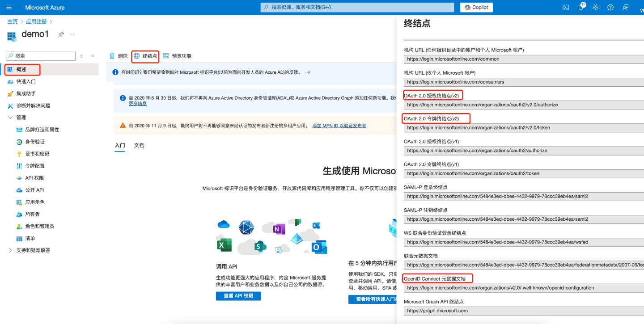This screenshot has width=644, height=324.
Task: Click the feedback icon in the header
Action: [x=625, y=8]
